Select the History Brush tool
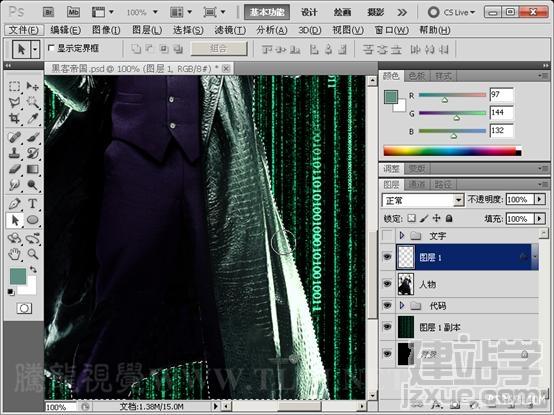 click(x=33, y=153)
